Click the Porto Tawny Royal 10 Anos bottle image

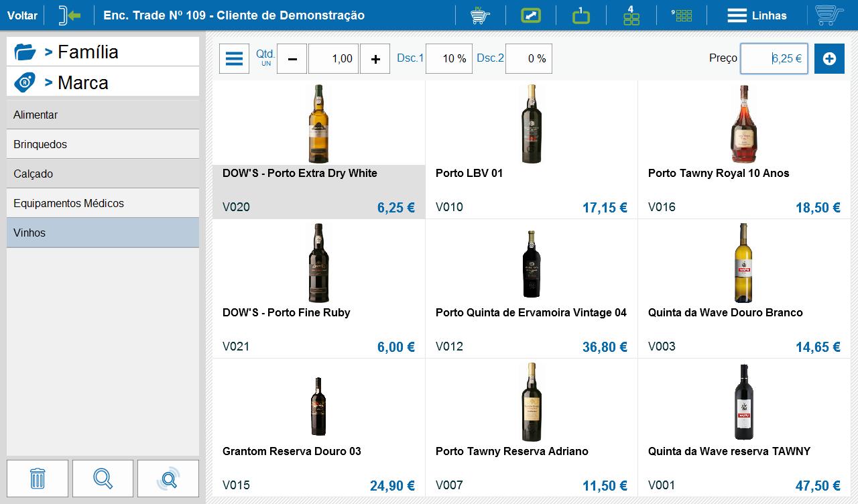pos(743,125)
